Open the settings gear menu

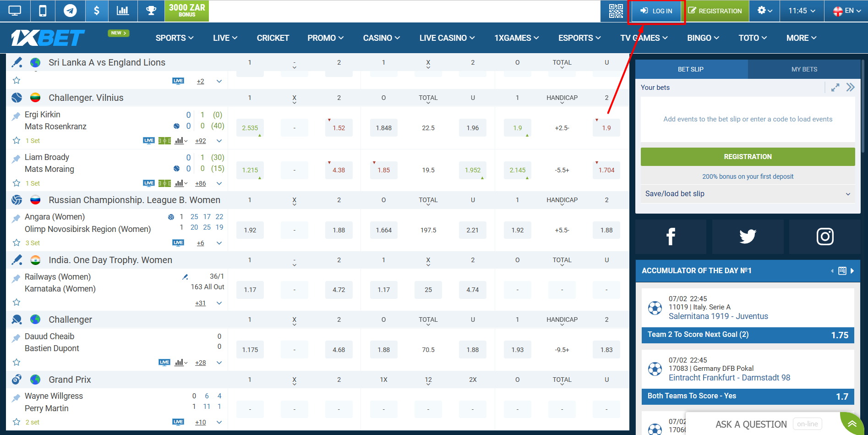coord(765,11)
